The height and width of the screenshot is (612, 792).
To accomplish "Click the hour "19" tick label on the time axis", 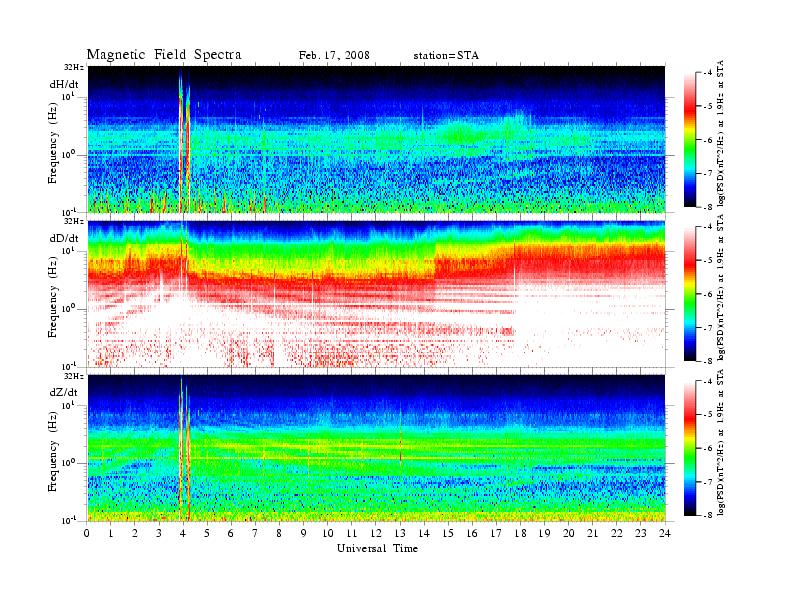I will click(x=544, y=534).
